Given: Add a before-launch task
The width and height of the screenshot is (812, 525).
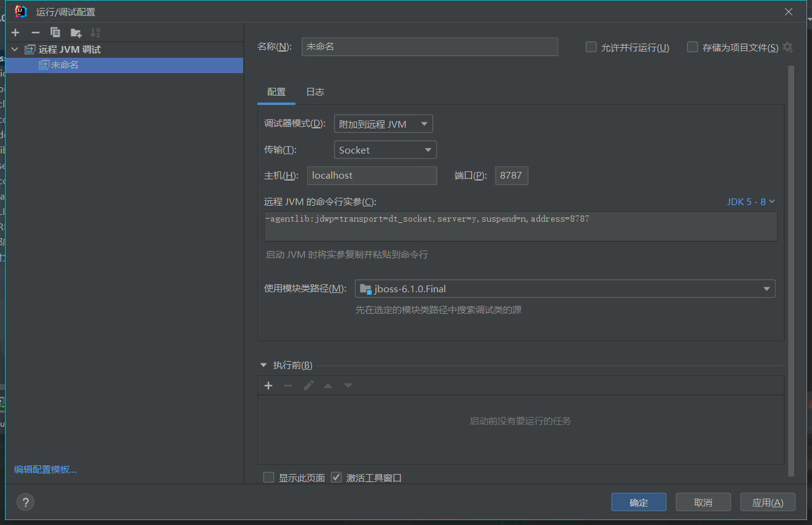Looking at the screenshot, I should point(268,385).
